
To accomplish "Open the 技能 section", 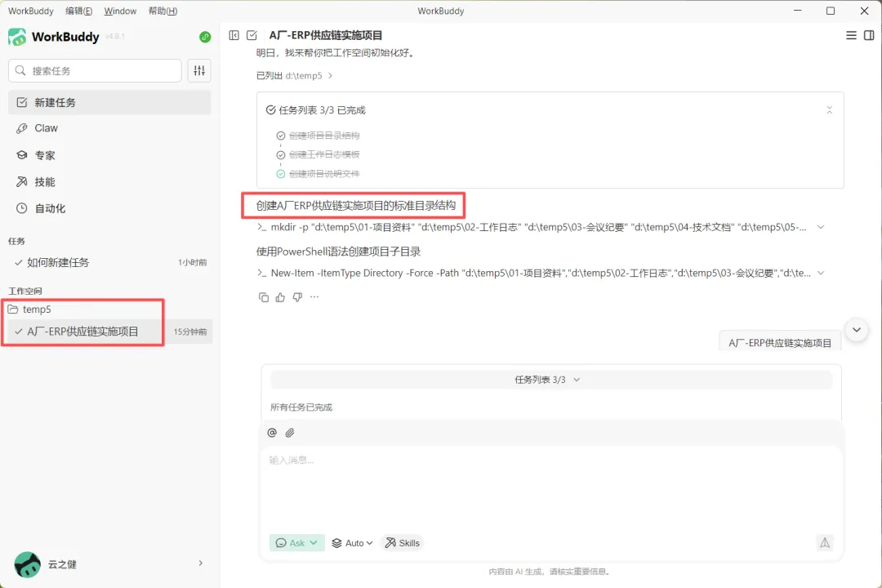I will [109, 182].
